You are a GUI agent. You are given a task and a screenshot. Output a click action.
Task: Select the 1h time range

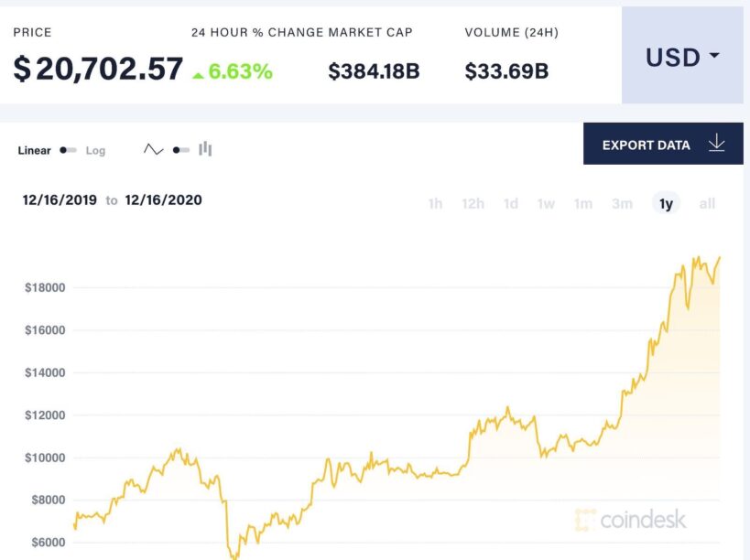pyautogui.click(x=435, y=204)
